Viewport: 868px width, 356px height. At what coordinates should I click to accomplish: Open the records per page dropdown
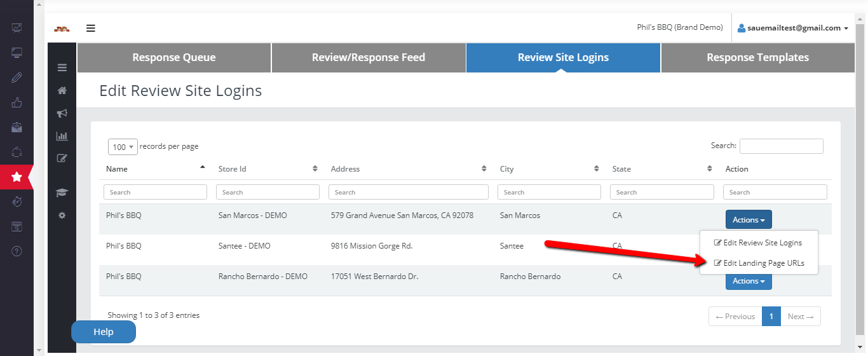(x=122, y=147)
